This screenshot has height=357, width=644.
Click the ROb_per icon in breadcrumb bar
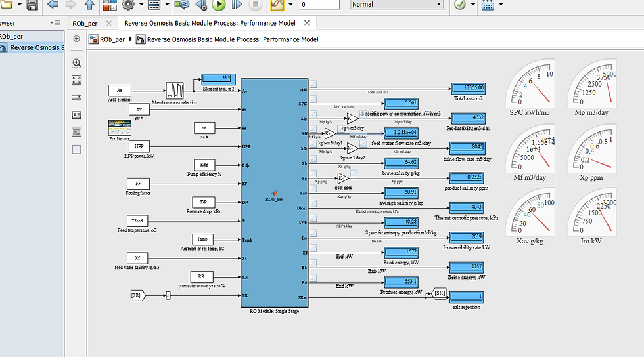coord(93,39)
